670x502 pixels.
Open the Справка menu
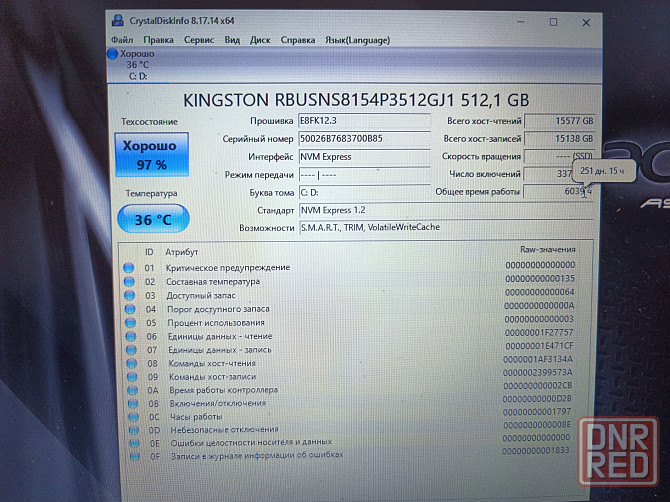click(298, 40)
